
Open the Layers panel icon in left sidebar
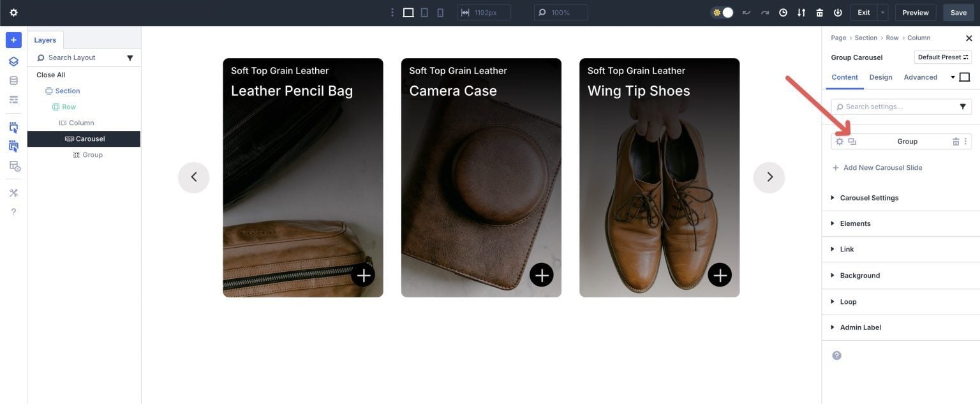[13, 61]
